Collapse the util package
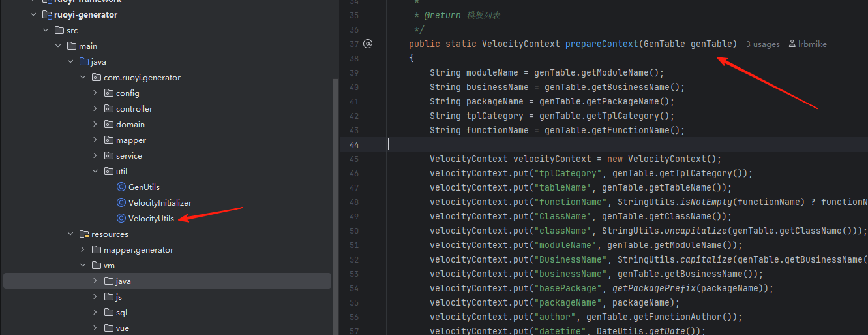 click(95, 172)
